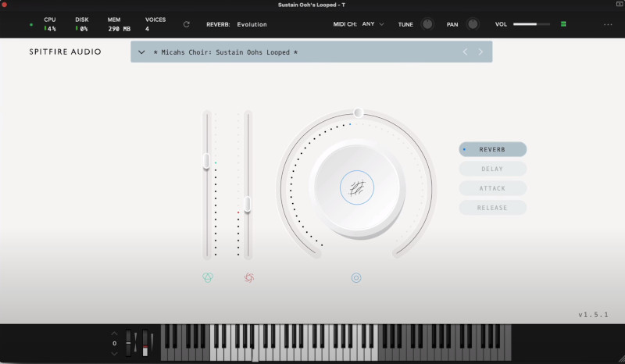Click the SPITFIRE AUDIO logo

pyautogui.click(x=65, y=52)
